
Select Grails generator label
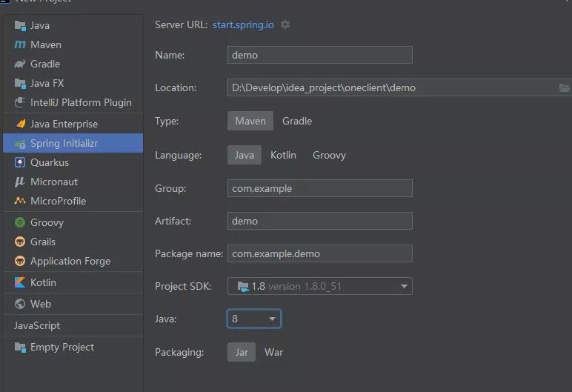(x=43, y=242)
